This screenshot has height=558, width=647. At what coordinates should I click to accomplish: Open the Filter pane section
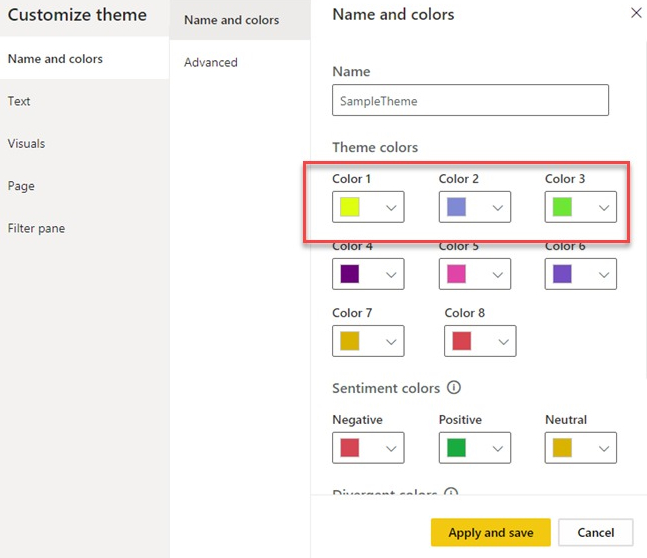click(x=36, y=228)
